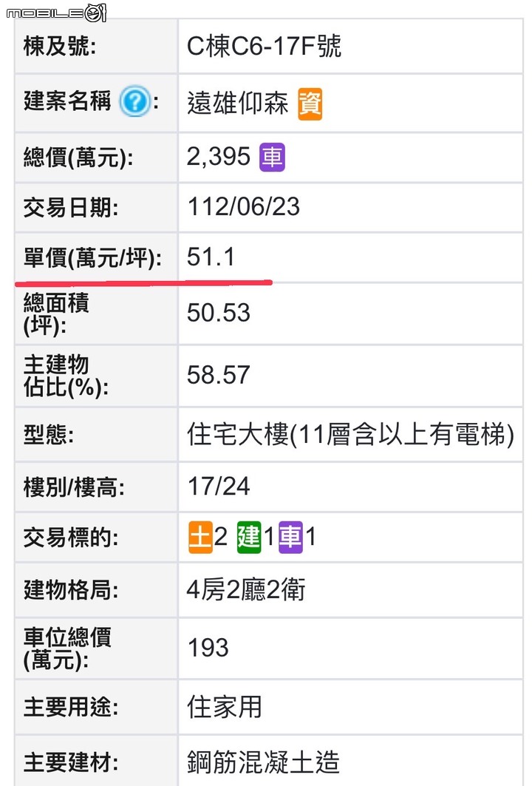Click the material value 鋼筋混凝土造
Viewport: 532px width, 786px height.
tap(264, 762)
